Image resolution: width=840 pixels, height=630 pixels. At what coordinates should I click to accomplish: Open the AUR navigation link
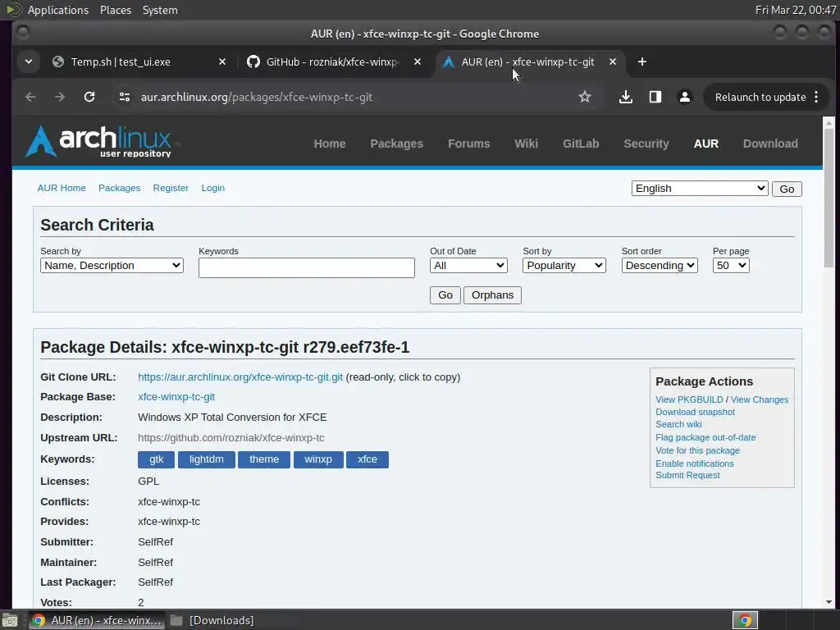[706, 144]
